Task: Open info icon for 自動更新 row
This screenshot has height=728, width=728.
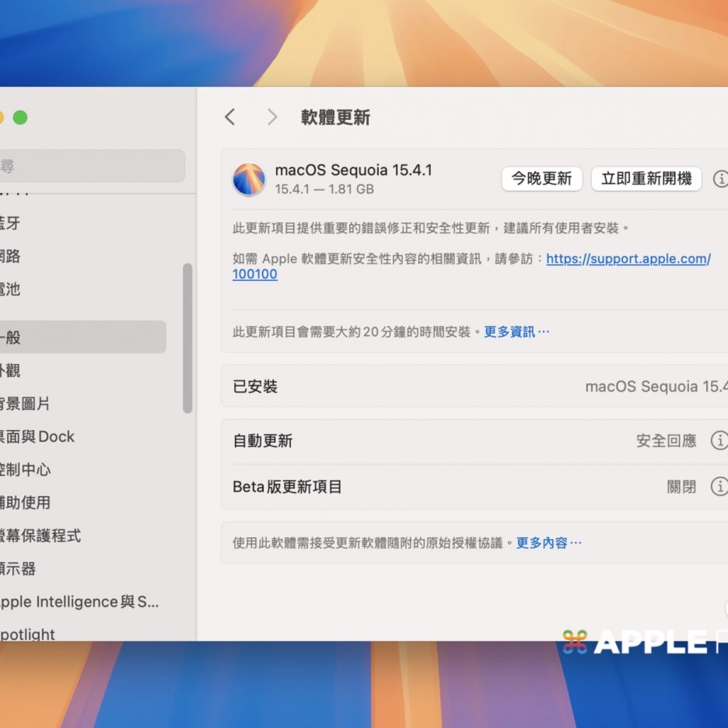Action: click(719, 441)
